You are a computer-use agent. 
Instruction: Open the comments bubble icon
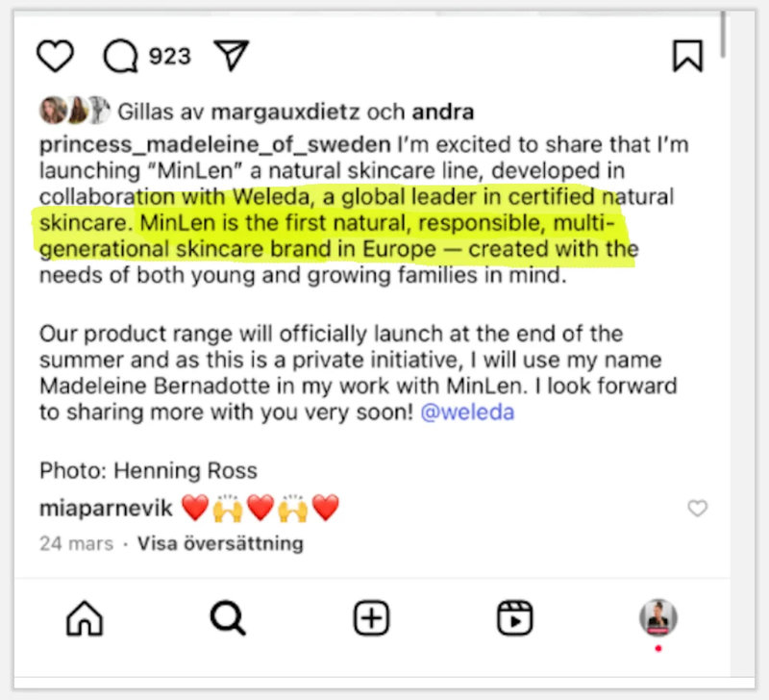pyautogui.click(x=121, y=56)
